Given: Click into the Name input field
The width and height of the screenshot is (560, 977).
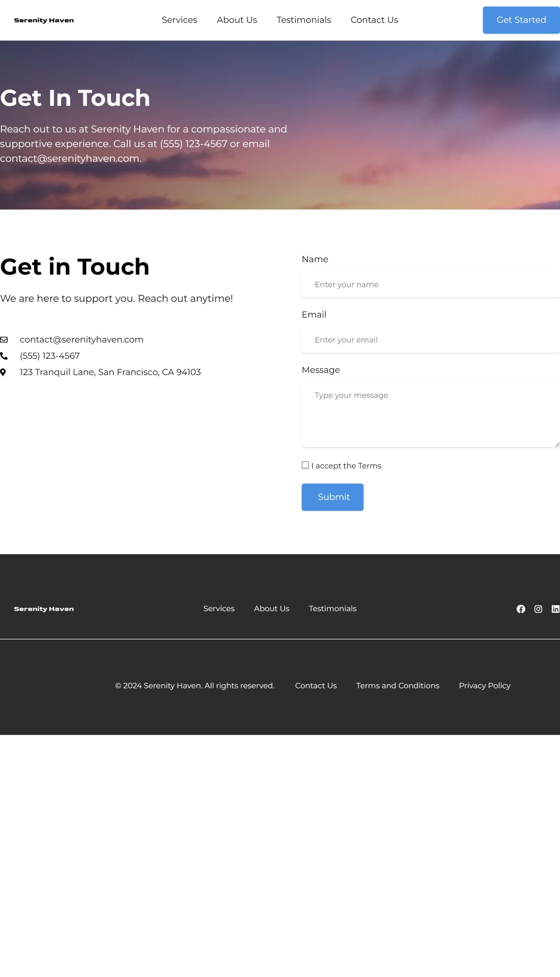Looking at the screenshot, I should (x=430, y=284).
